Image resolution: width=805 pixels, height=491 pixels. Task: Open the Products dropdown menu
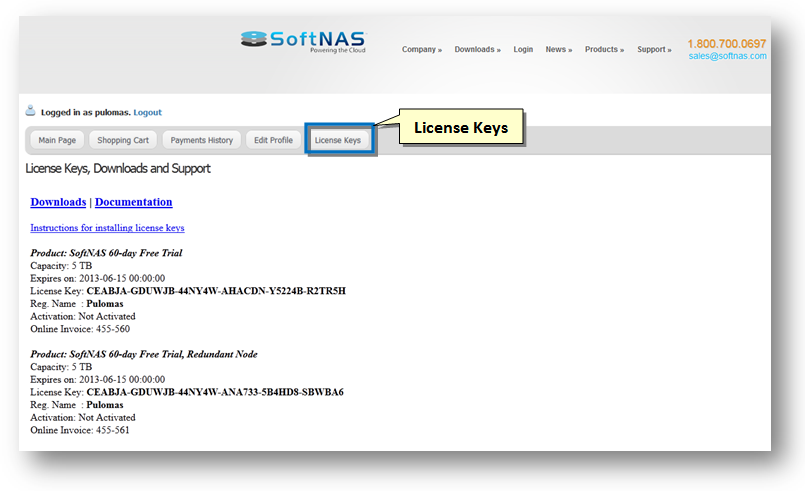point(604,49)
